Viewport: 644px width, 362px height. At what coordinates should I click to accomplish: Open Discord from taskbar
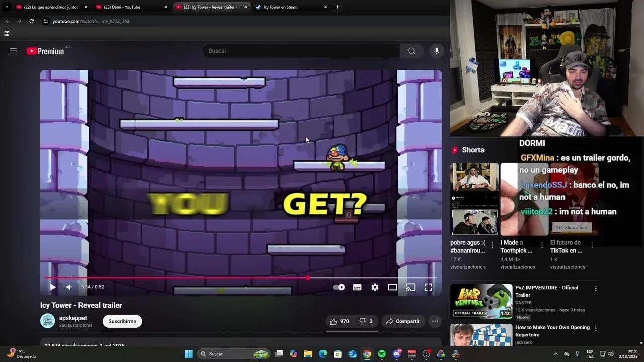(397, 354)
